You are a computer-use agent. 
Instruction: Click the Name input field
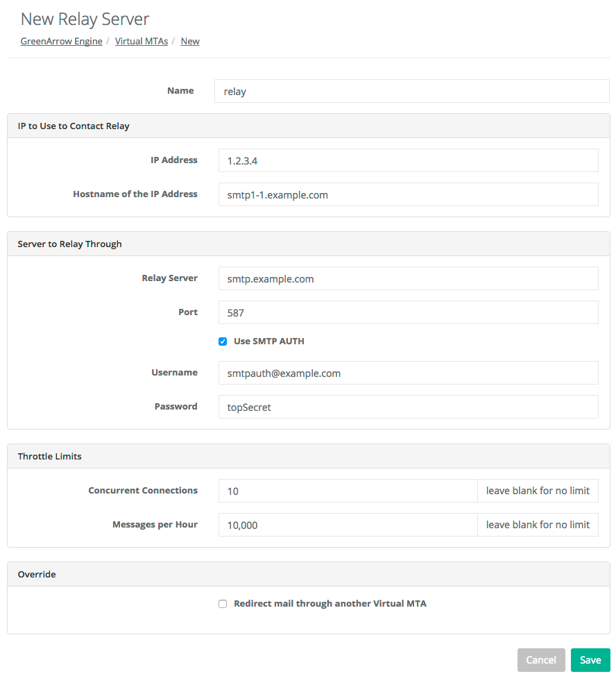tap(411, 91)
